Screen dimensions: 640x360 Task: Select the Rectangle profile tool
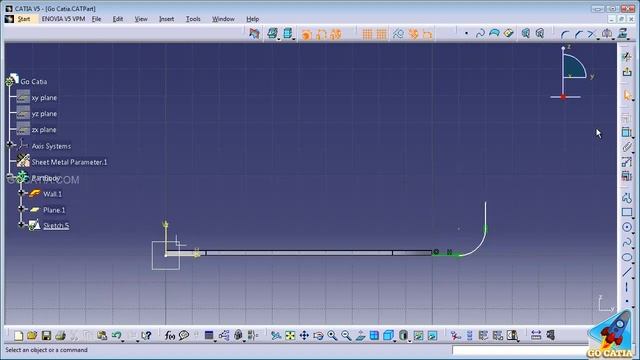(627, 212)
